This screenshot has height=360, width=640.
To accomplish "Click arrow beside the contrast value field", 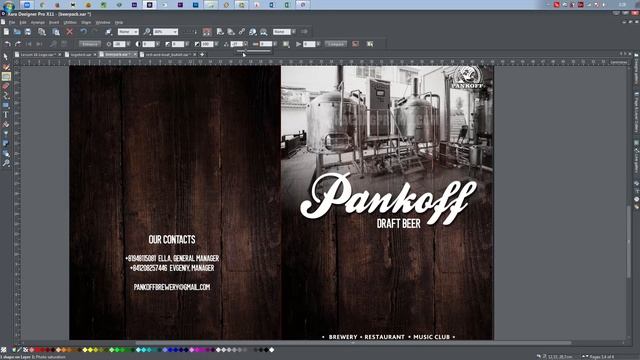I will 158,44.
